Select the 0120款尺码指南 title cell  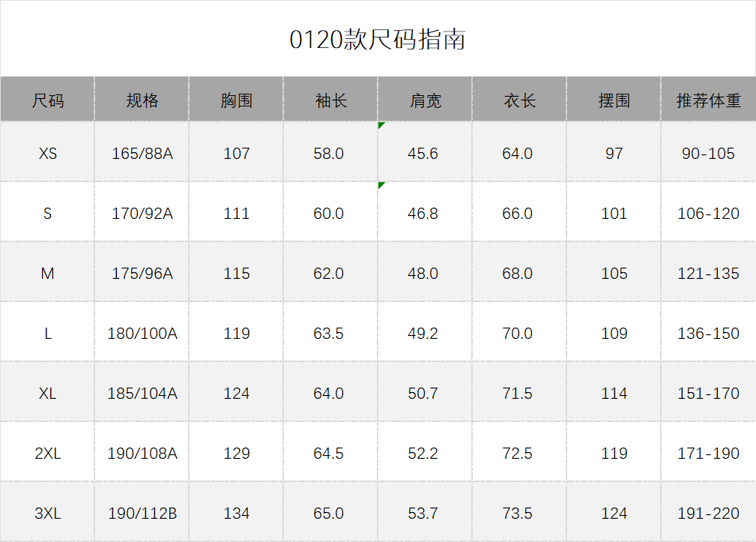click(x=378, y=39)
